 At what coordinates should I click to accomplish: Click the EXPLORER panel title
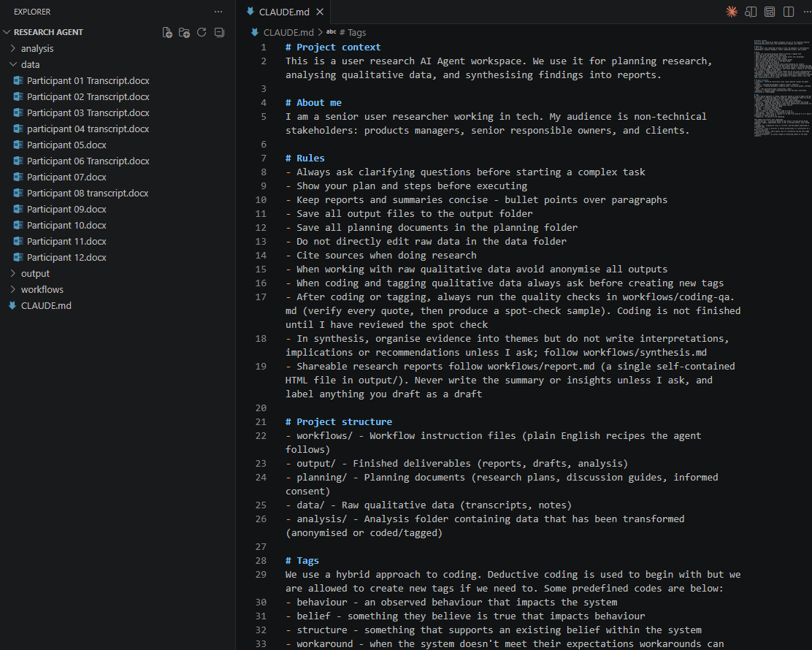(x=32, y=12)
